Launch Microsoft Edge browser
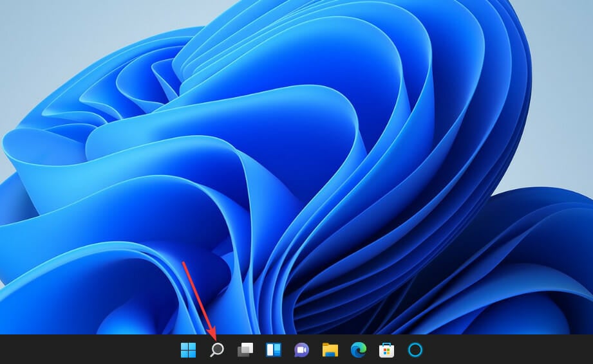 tap(359, 350)
